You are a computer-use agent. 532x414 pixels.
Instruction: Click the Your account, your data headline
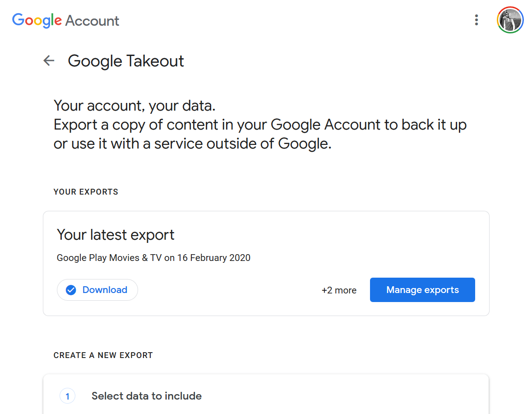pyautogui.click(x=134, y=106)
